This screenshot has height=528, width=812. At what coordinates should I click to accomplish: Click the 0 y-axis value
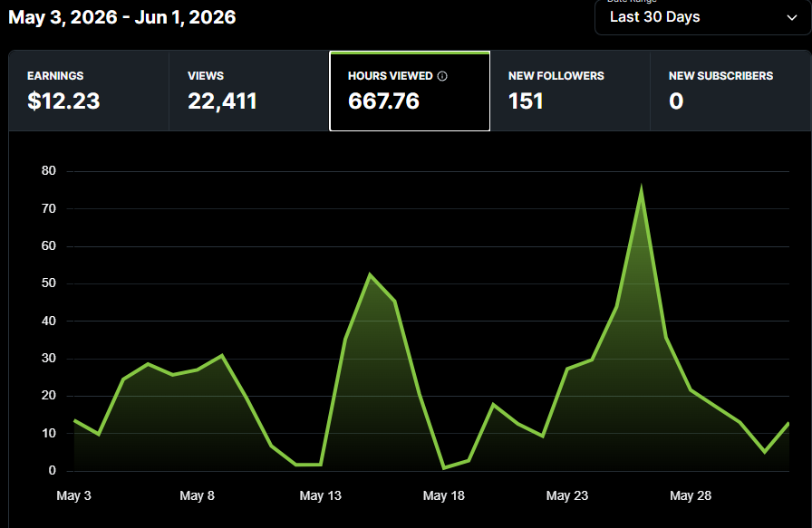click(x=53, y=471)
